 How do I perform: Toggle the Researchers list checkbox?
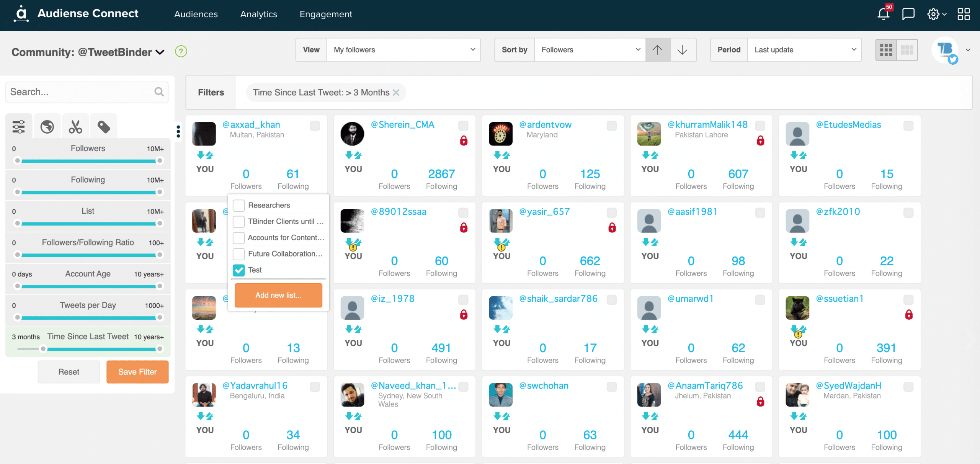tap(238, 204)
